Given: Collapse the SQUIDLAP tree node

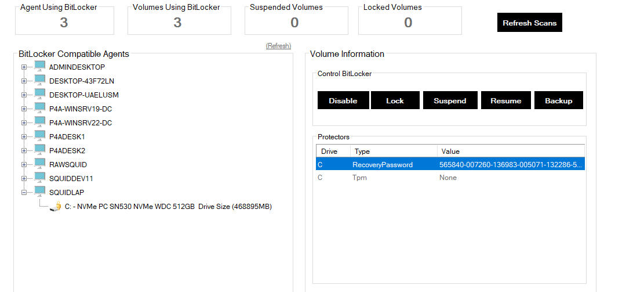Looking at the screenshot, I should click(24, 192).
